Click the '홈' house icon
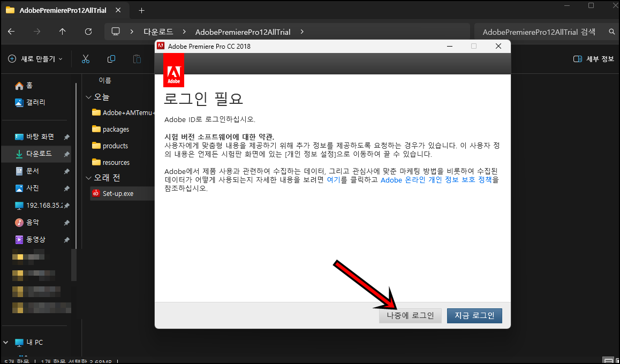The image size is (620, 364). (19, 85)
